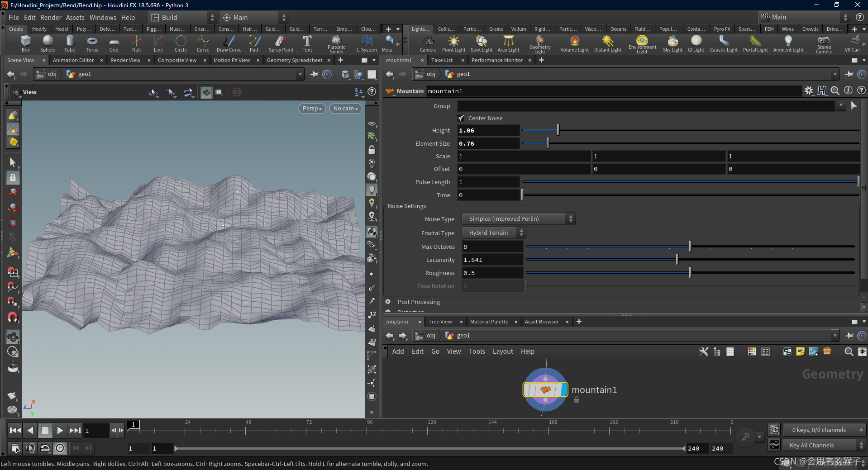Screen dimensions: 868x470
Task: Open the Render menu
Action: click(51, 18)
